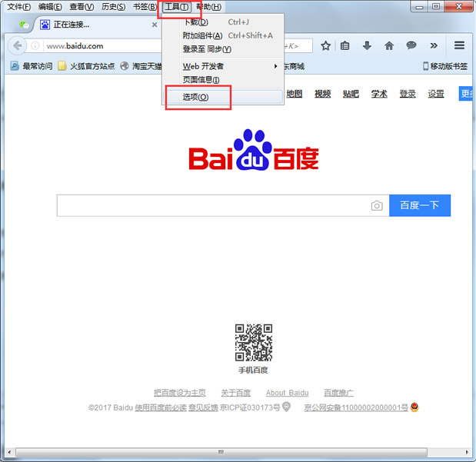
Task: Go back with the back arrow
Action: point(18,46)
